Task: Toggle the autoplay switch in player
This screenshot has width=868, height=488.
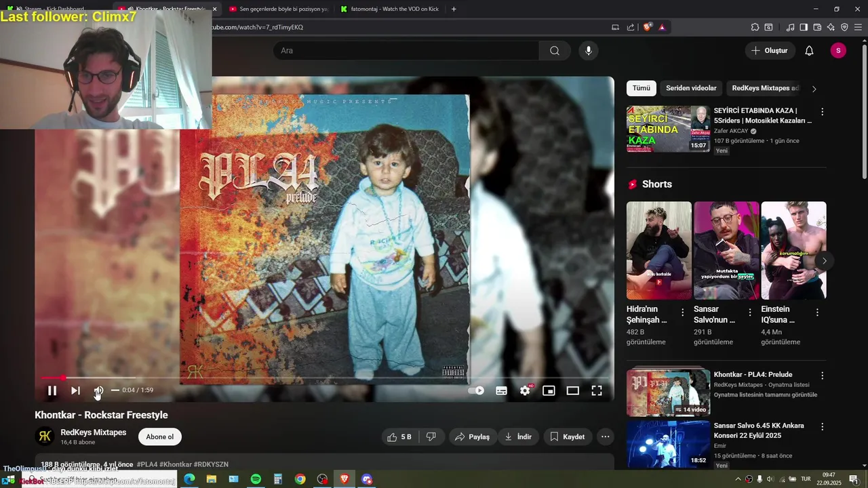Action: click(476, 390)
